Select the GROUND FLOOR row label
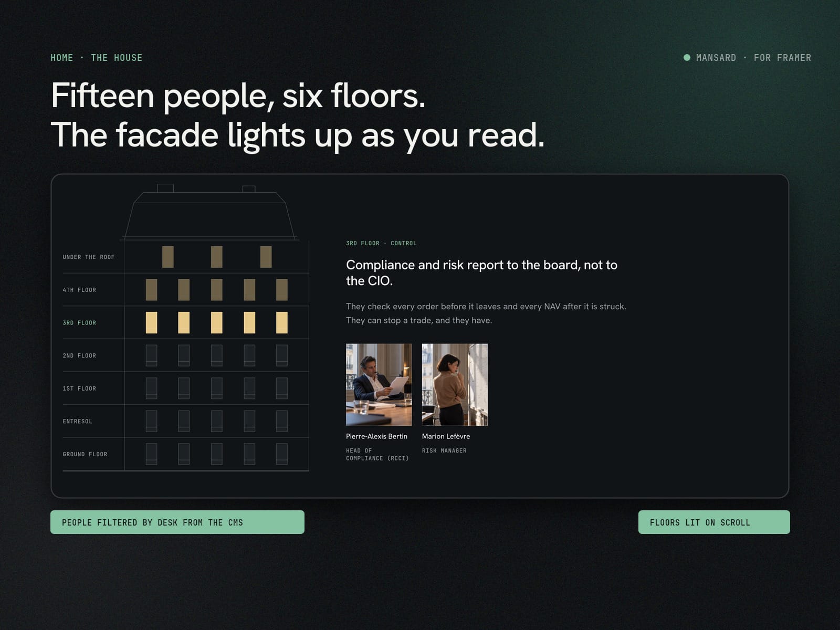 point(85,455)
